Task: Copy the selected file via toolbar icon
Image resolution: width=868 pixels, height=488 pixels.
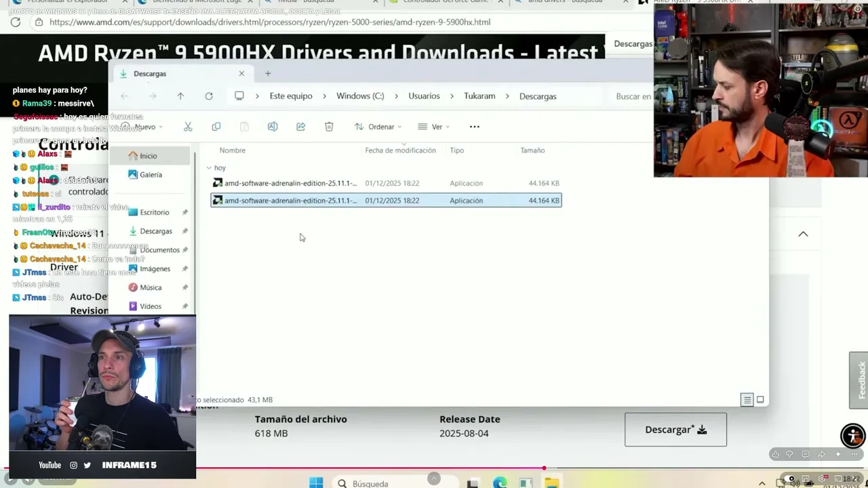Action: [216, 127]
